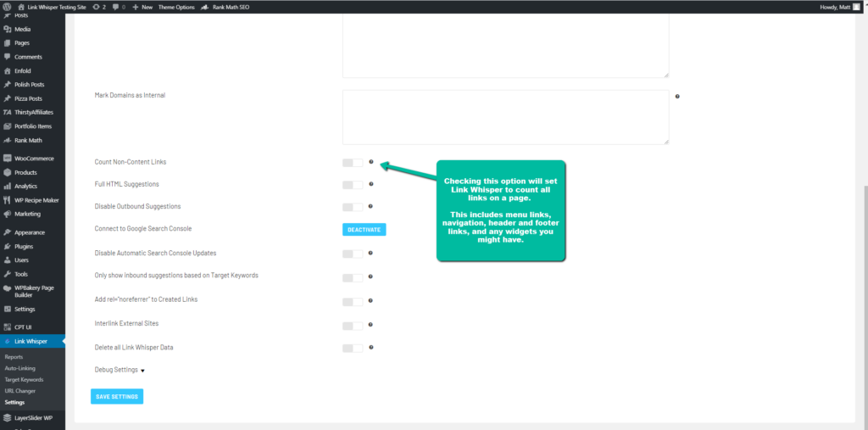Click help icon beside Disable Outbound Suggestions
The width and height of the screenshot is (868, 430).
click(371, 206)
